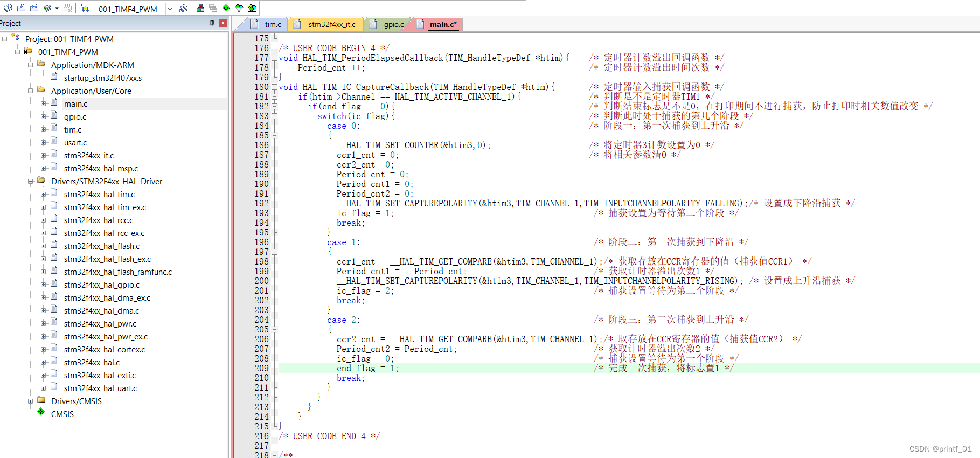
Task: Click the USER CODE END 4 comment
Action: click(x=329, y=436)
